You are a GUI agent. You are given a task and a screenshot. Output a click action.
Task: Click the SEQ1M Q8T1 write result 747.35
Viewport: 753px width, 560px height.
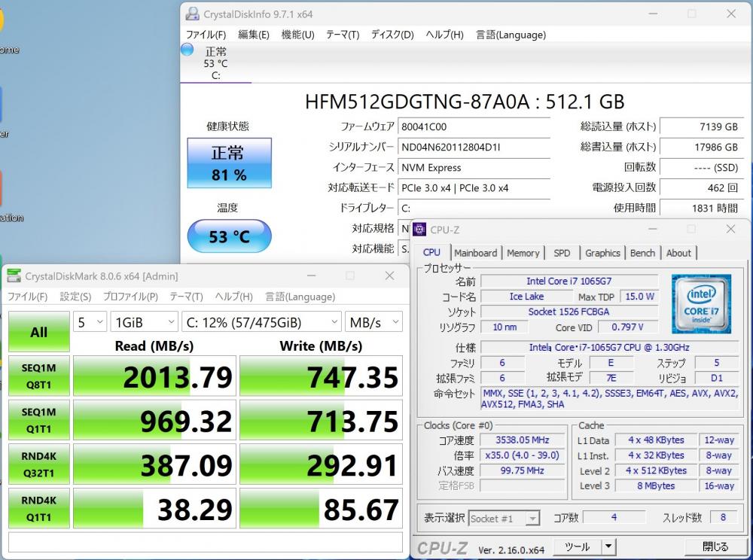[x=321, y=376]
